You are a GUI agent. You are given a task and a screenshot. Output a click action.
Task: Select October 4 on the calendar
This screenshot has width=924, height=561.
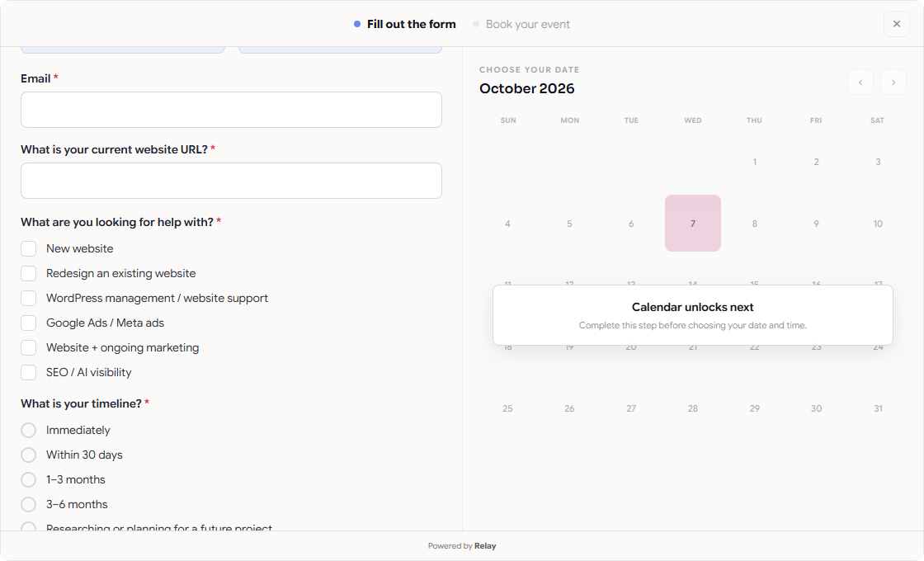[507, 224]
